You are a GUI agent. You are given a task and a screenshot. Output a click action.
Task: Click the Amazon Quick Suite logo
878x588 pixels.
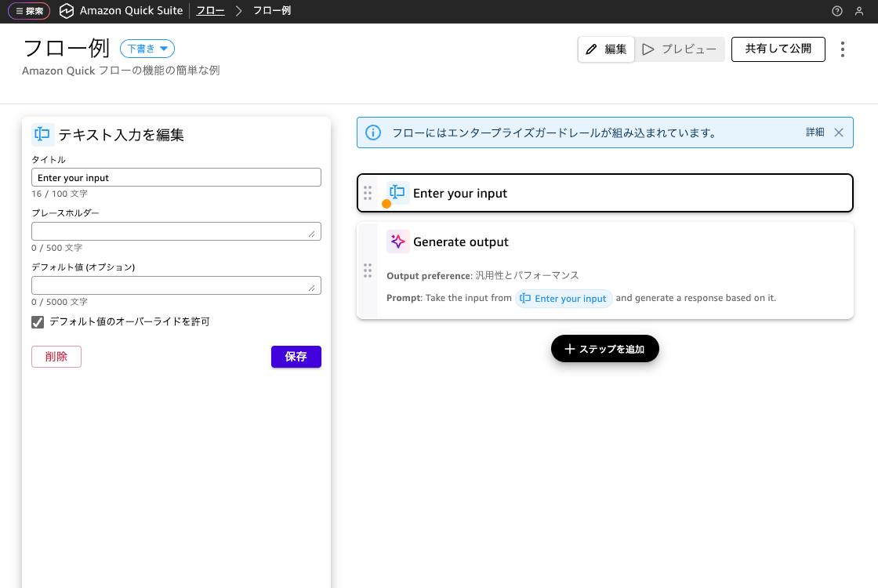(x=67, y=11)
